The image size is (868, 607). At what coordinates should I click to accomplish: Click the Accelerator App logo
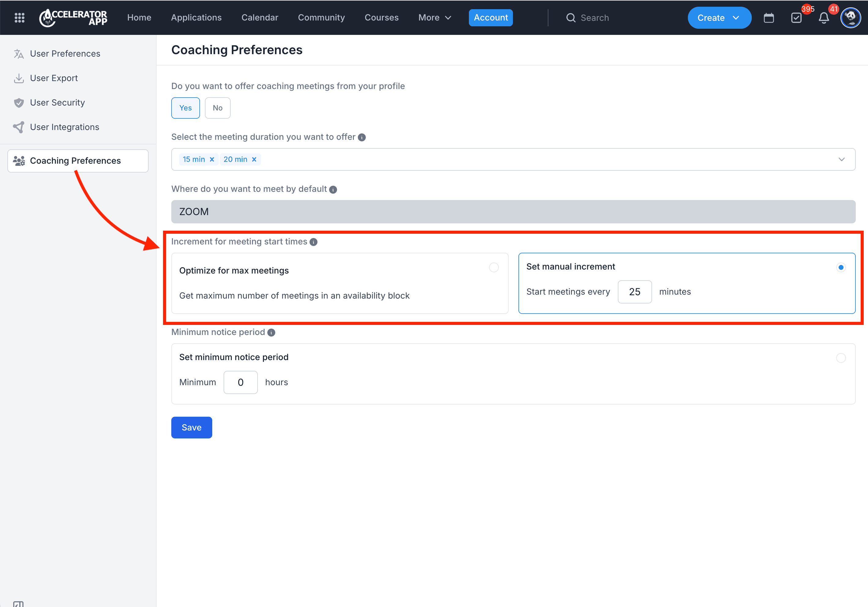coord(74,18)
